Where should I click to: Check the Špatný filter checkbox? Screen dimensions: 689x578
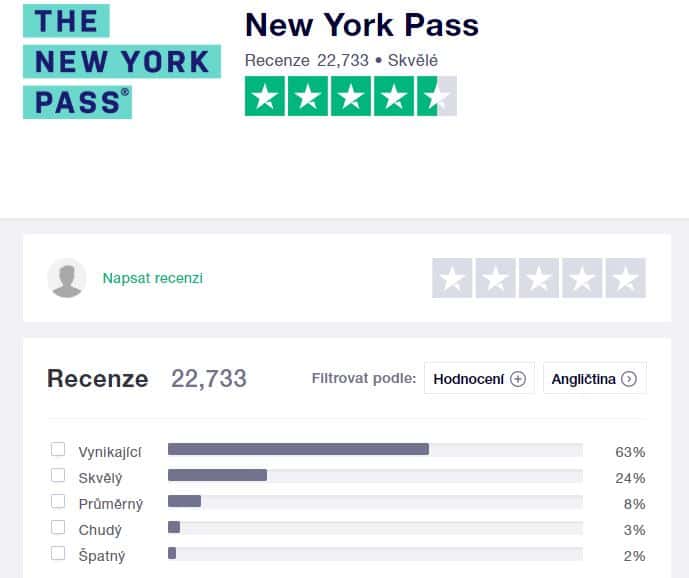[x=58, y=553]
